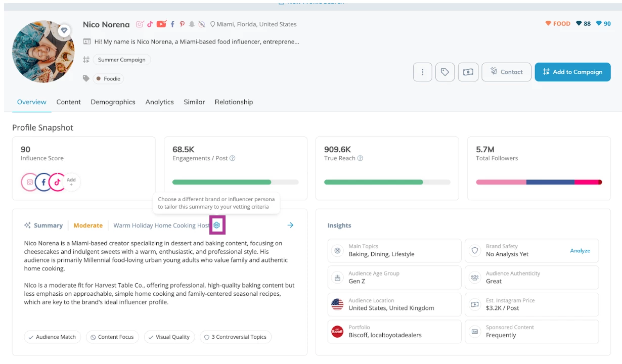Click the orange FOOD category label
This screenshot has width=622, height=364.
coord(557,24)
